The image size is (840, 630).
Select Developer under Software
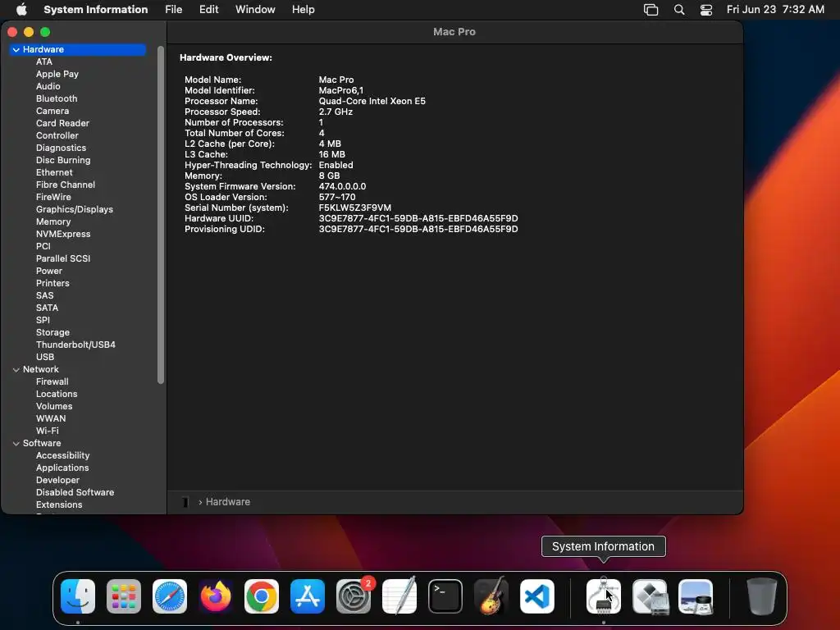point(58,481)
